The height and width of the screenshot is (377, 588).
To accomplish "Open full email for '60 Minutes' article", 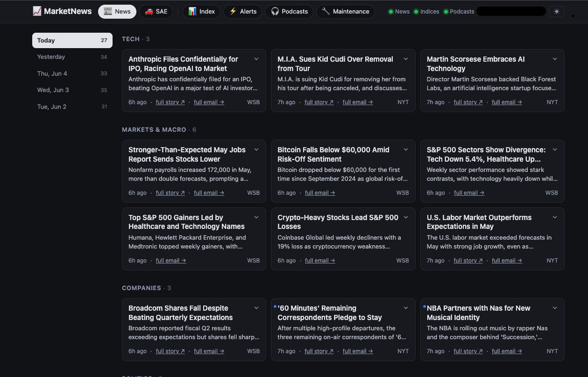I will point(358,351).
